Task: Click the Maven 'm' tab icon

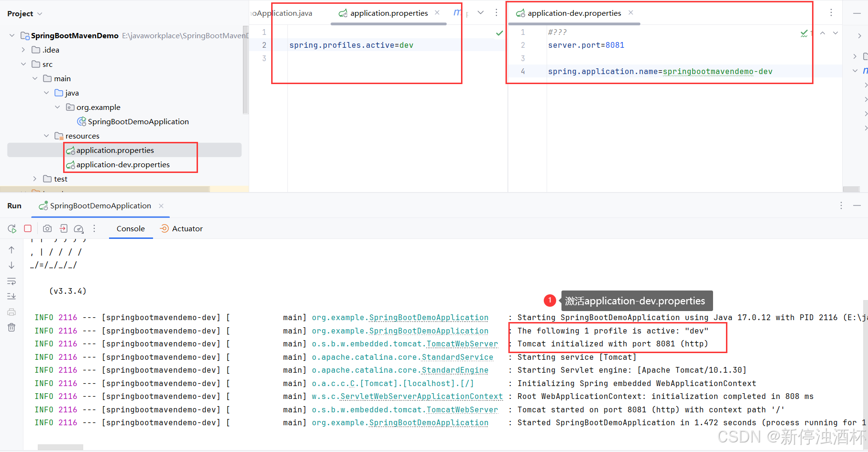Action: click(x=457, y=13)
